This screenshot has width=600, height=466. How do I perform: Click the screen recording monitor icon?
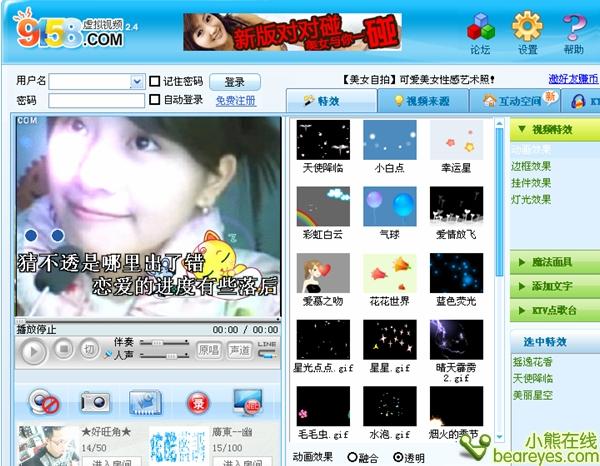(247, 402)
